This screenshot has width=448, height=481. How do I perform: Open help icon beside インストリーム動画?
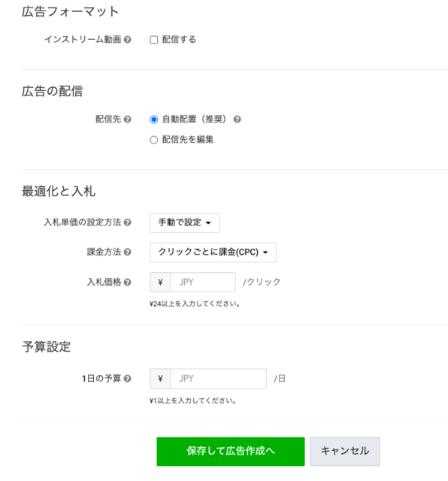(x=127, y=40)
